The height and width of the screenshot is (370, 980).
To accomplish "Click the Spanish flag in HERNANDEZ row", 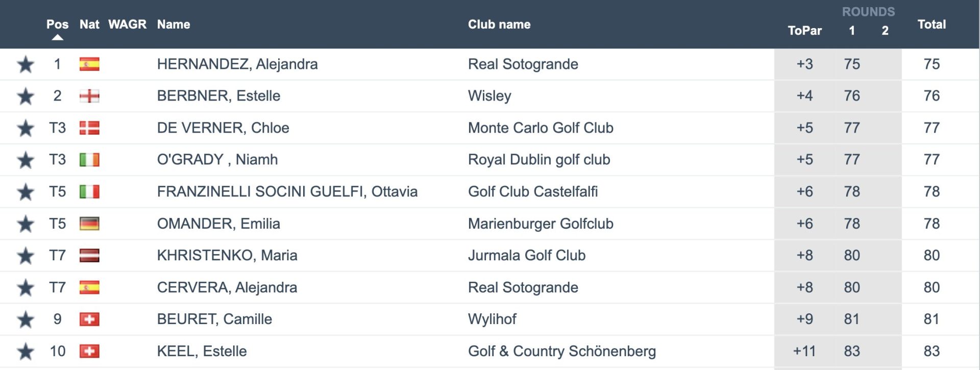I will coord(89,64).
